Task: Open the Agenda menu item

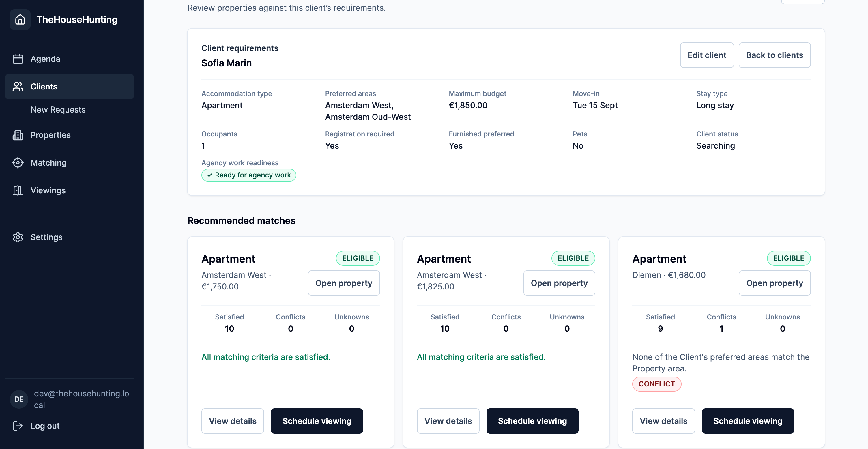Action: (x=70, y=59)
